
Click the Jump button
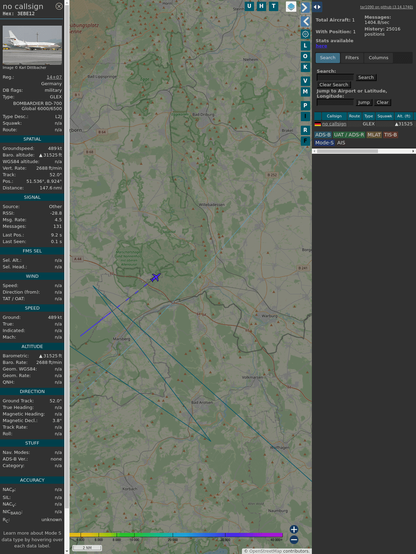tap(363, 102)
